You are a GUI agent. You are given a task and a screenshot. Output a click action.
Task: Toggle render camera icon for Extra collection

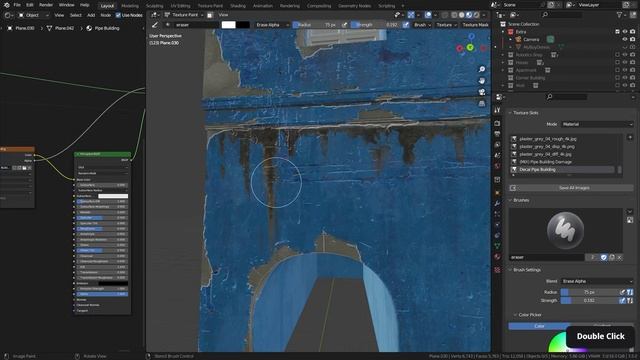click(x=632, y=31)
